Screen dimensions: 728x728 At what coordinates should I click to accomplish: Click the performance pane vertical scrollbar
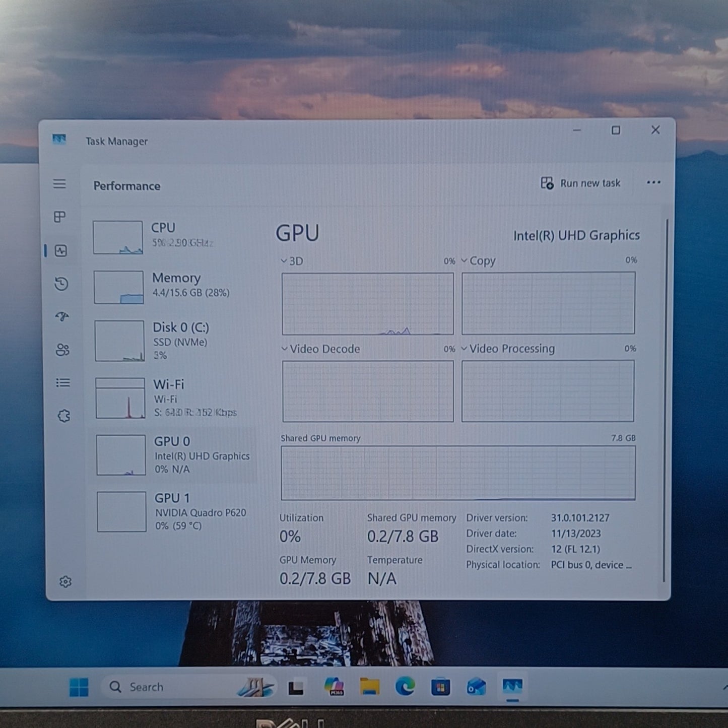pos(666,401)
